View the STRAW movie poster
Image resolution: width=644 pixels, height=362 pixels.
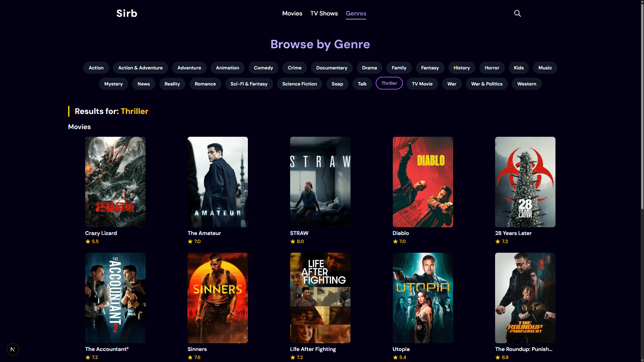click(x=320, y=182)
